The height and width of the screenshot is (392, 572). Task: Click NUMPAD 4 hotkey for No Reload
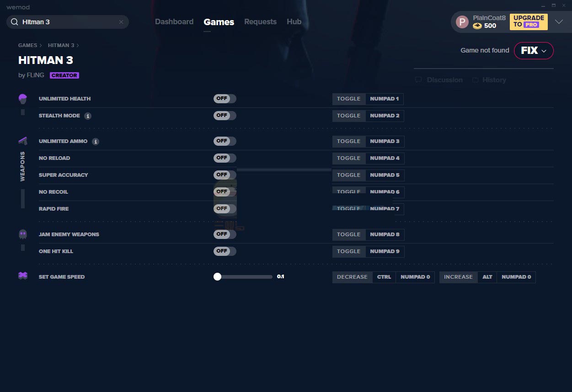coord(385,159)
